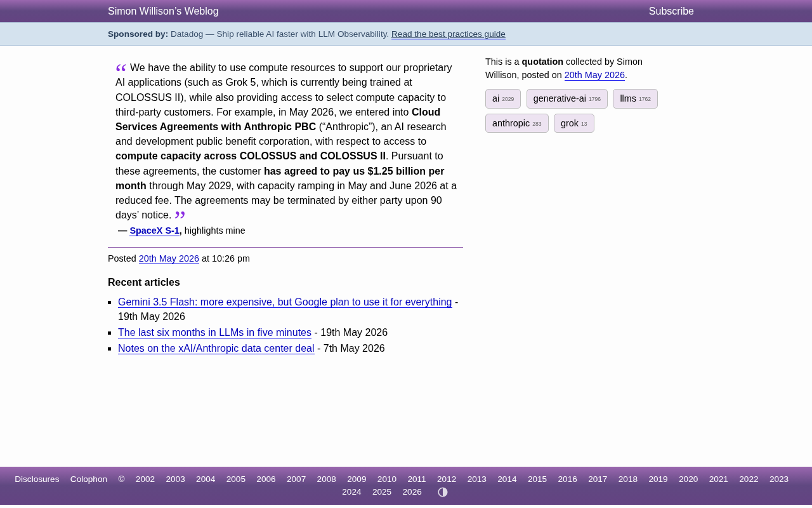Screen dimensions: 812x508
Task: Click the bold "compute capacity across COLOSSUS and COLOSSUS II" text
Action: point(251,156)
